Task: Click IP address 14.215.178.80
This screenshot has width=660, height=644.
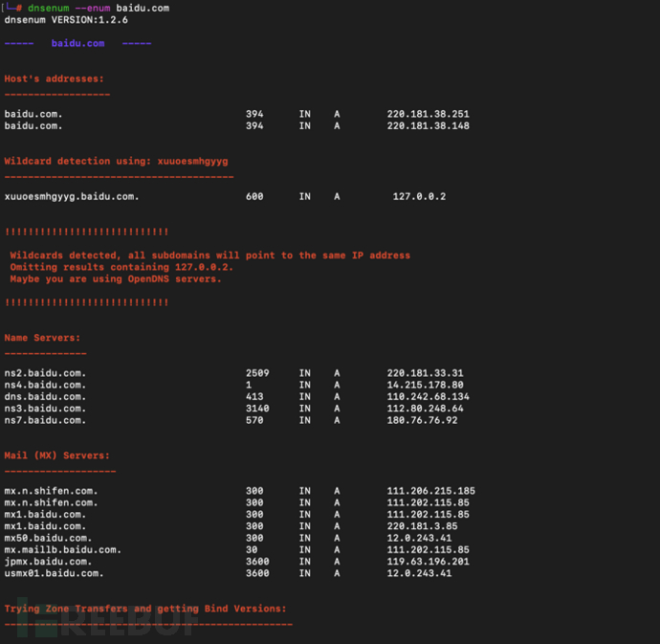Action: click(425, 385)
